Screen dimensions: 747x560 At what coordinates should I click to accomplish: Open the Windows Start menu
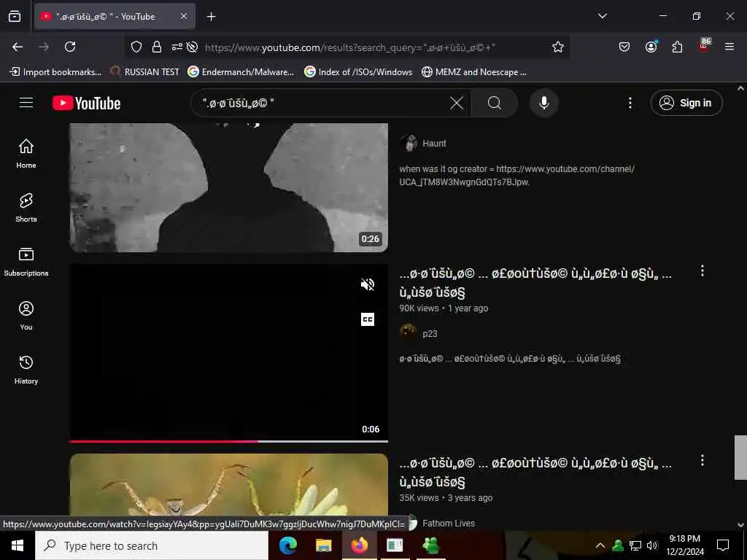tap(18, 545)
